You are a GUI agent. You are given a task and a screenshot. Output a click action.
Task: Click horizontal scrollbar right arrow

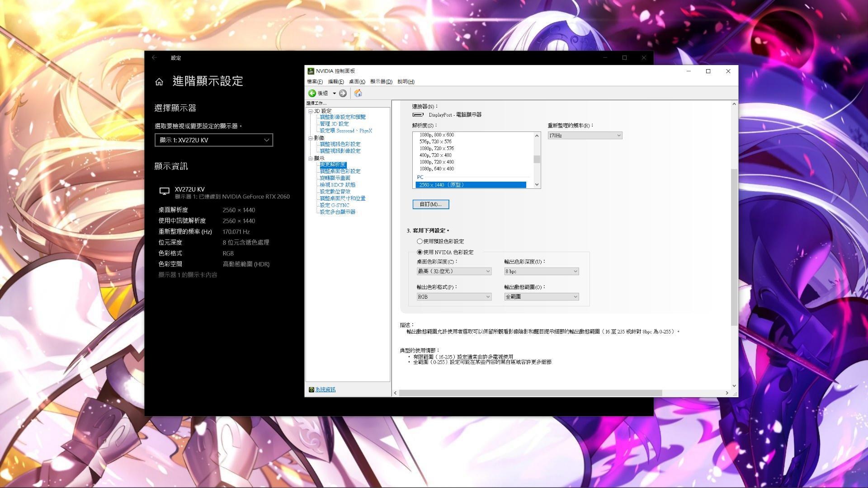727,393
